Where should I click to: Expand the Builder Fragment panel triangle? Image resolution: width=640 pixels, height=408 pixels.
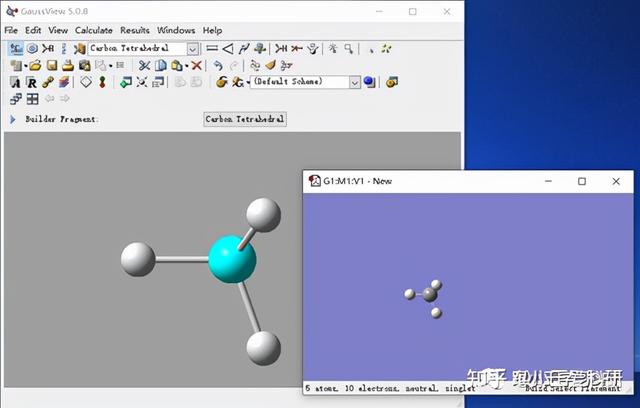click(x=13, y=119)
